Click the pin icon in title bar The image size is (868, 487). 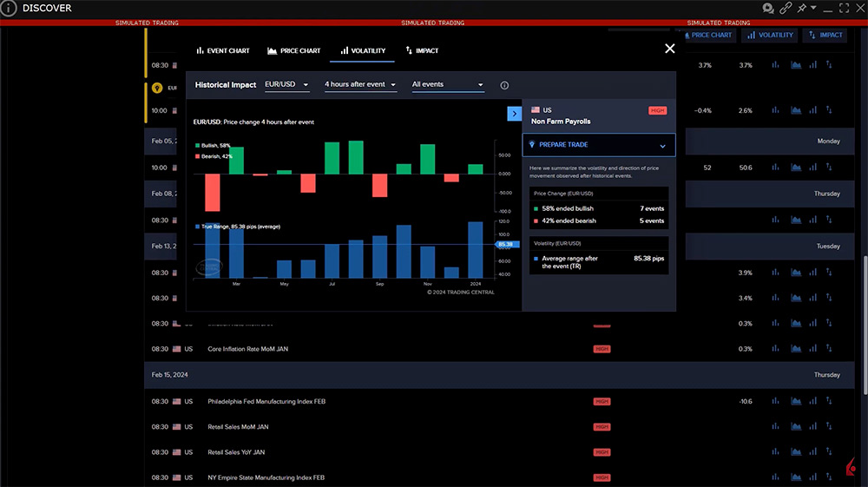tap(803, 8)
